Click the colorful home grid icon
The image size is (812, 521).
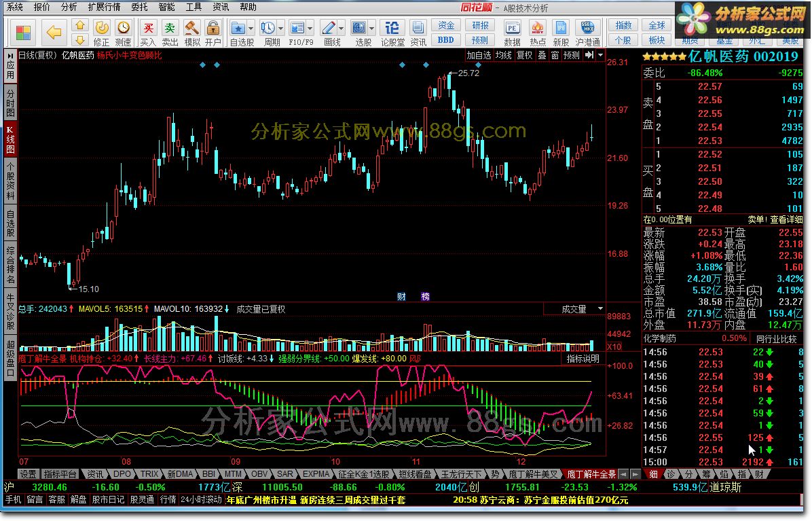23,33
